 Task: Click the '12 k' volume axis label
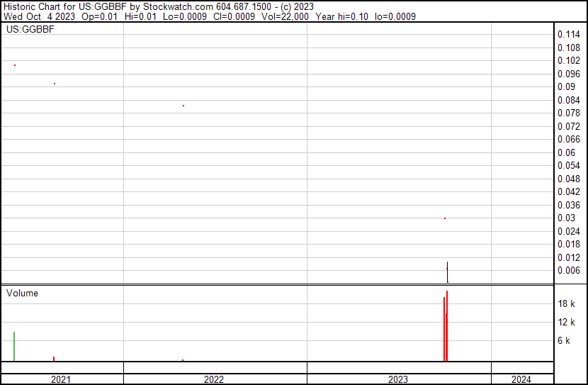click(x=566, y=323)
